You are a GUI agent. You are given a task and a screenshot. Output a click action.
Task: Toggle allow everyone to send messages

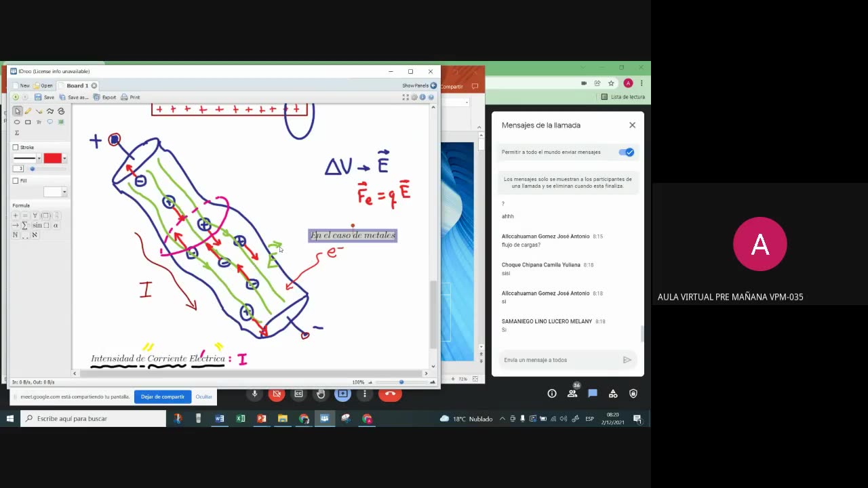coord(627,152)
